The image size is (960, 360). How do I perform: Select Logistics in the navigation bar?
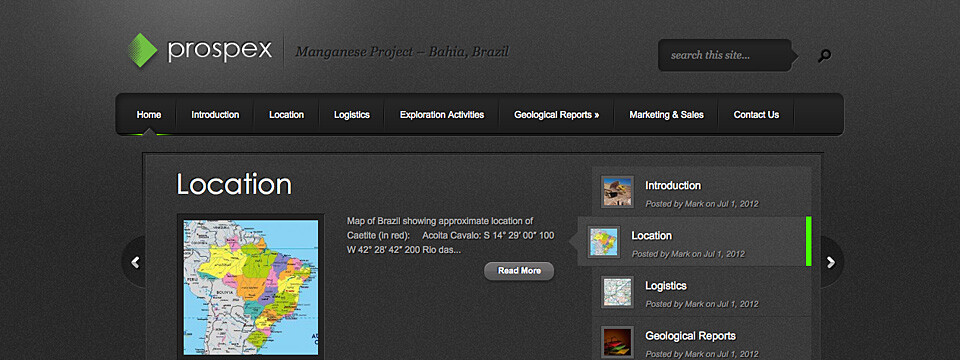[351, 114]
